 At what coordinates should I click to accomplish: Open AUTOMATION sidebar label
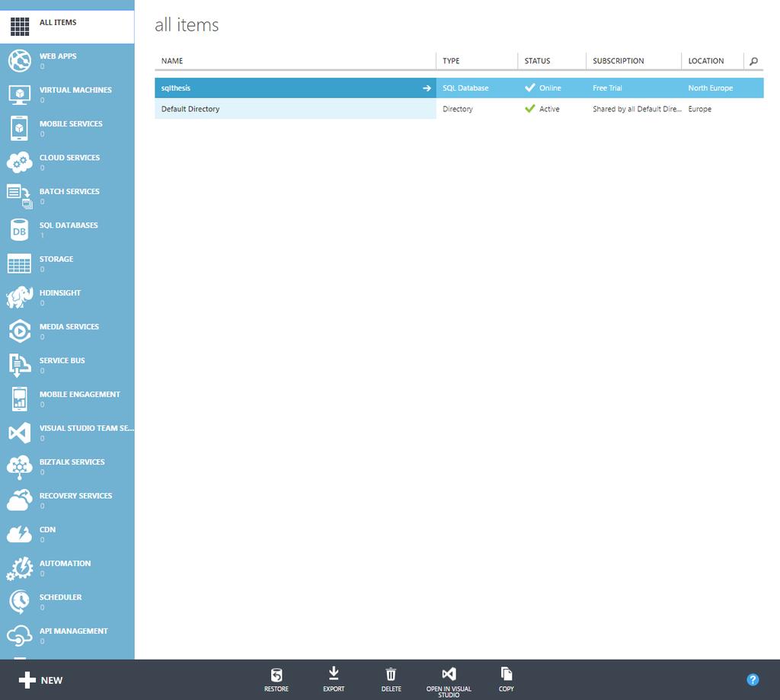(66, 564)
